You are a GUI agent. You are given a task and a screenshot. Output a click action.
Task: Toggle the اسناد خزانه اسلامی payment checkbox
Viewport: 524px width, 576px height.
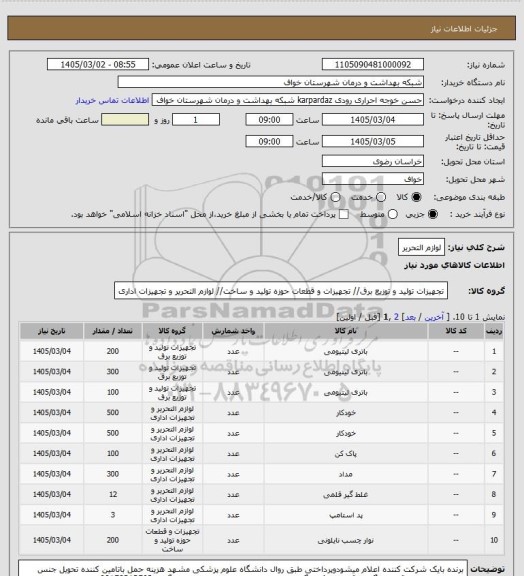coord(344,214)
